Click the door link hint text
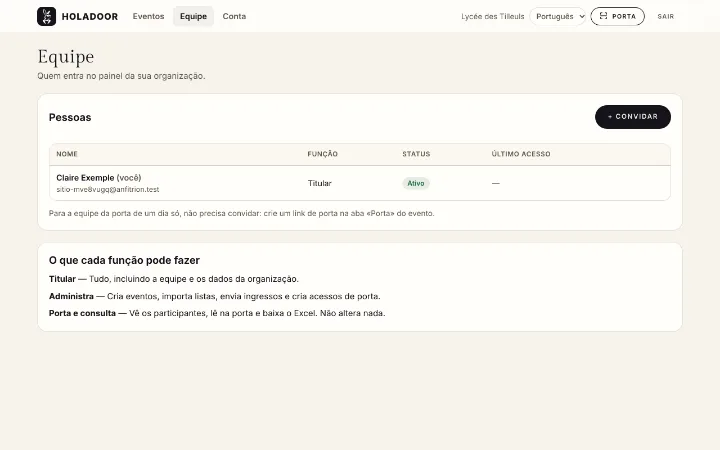Image resolution: width=720 pixels, height=450 pixels. pyautogui.click(x=242, y=213)
